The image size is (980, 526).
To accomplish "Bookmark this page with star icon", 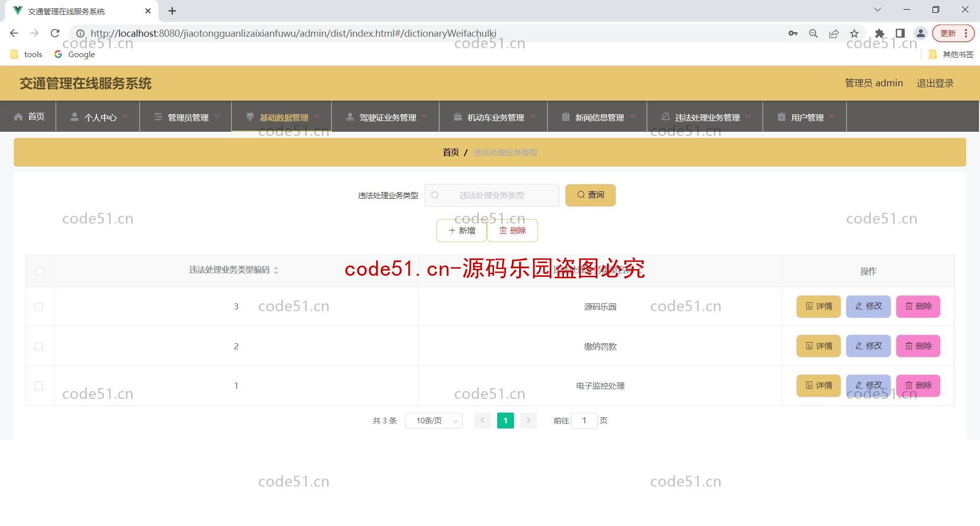I will pos(854,33).
